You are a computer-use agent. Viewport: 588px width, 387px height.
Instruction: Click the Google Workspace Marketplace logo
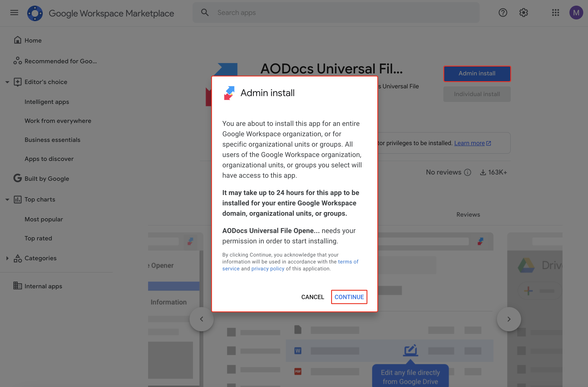point(35,13)
